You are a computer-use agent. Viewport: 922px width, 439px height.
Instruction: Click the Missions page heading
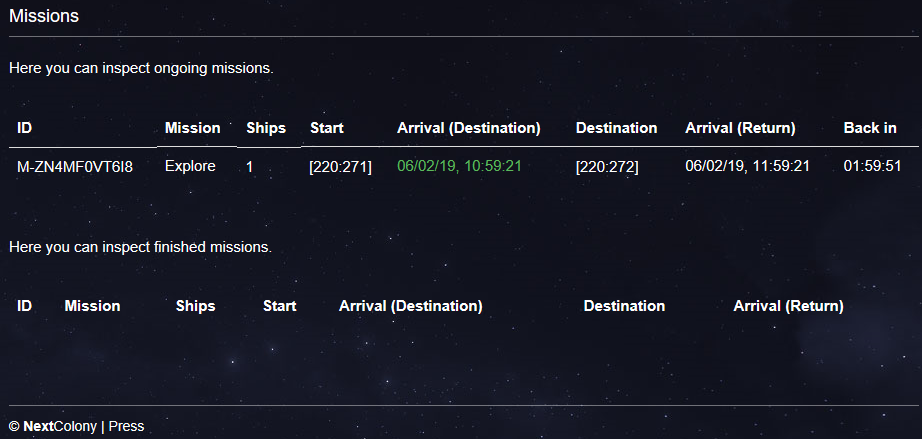click(x=44, y=17)
